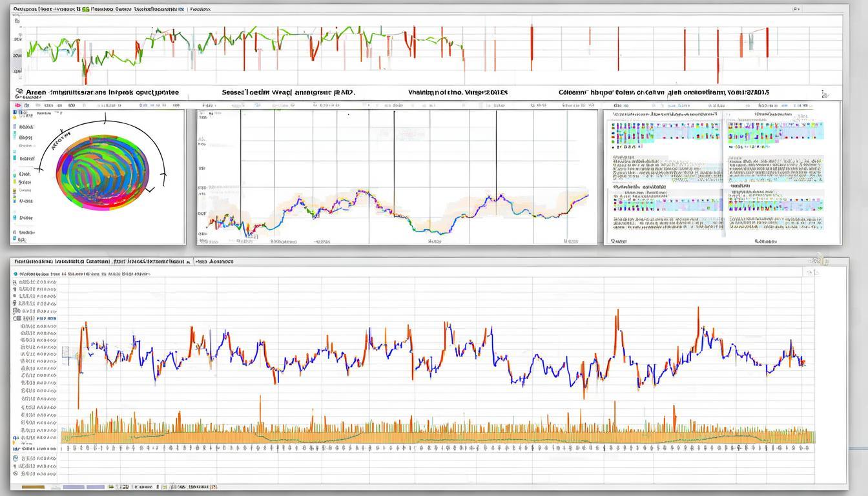
Task: Click the 'Sesed Toedint Weaql' caption heading
Action: 289,92
